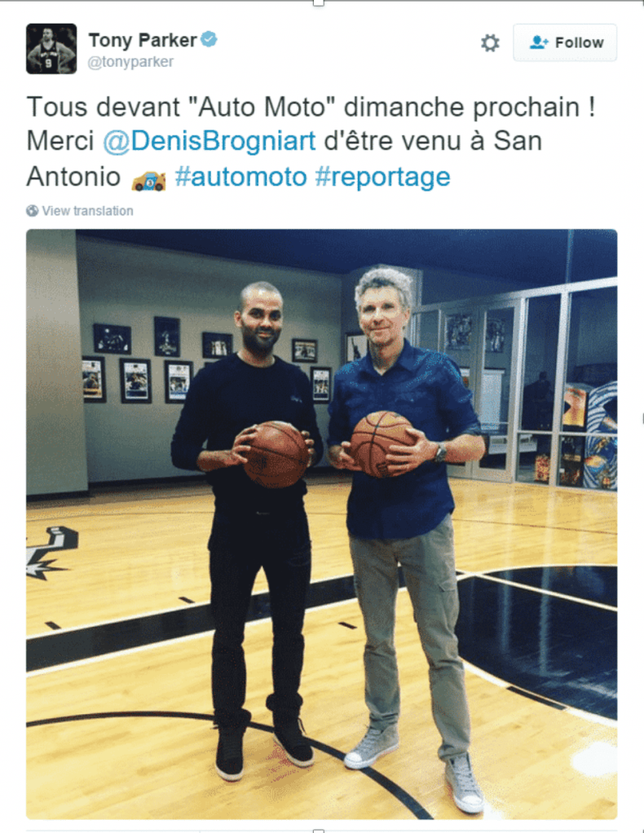Click the race car emoji
This screenshot has height=833, width=644.
148,180
